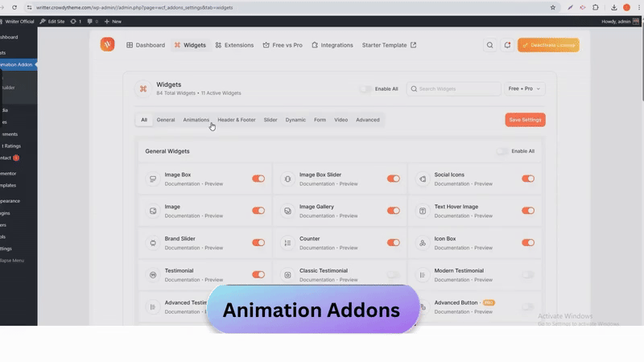
Task: Open browser extensions puzzle icon
Action: [x=596, y=7]
